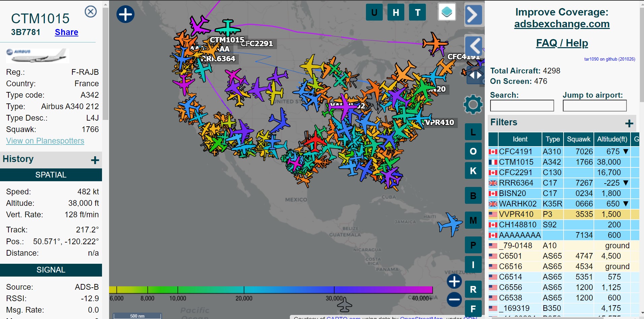644x319 pixels.
Task: Close the CTM1015 aircraft info panel
Action: tap(91, 12)
